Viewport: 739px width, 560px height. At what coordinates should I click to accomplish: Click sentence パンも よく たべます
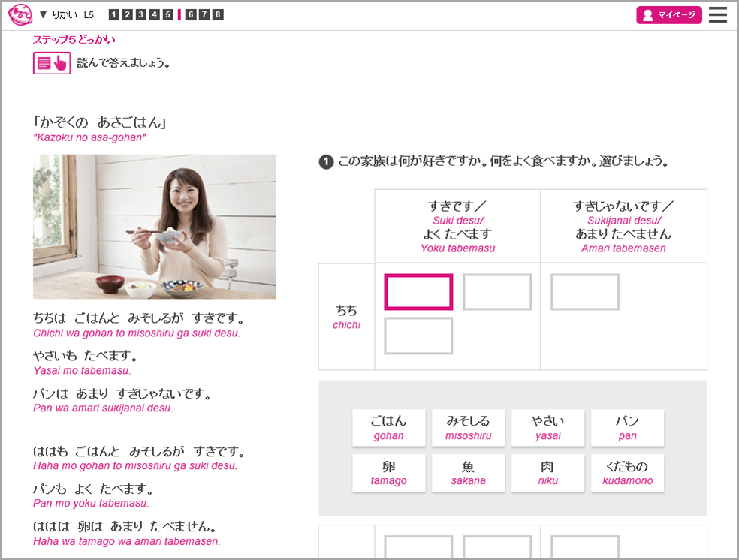pos(93,489)
